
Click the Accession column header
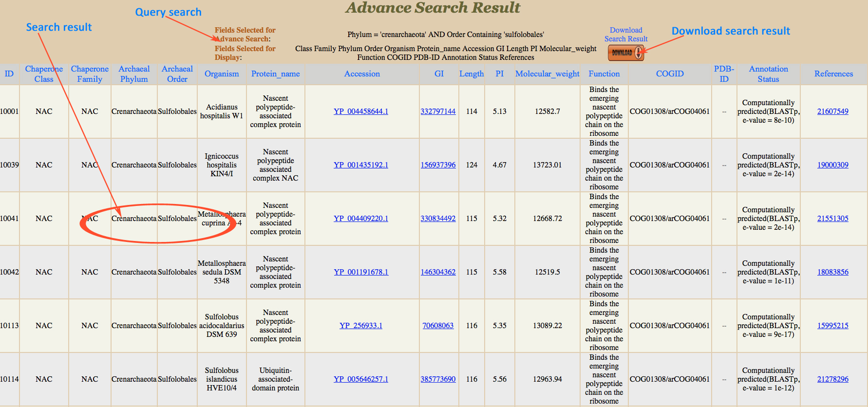[362, 74]
